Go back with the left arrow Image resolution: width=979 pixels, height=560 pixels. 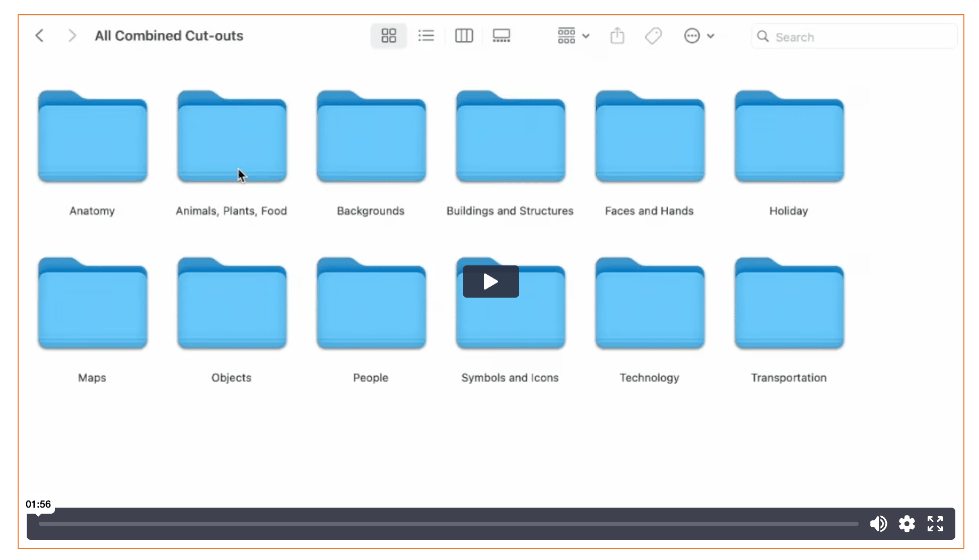[40, 36]
